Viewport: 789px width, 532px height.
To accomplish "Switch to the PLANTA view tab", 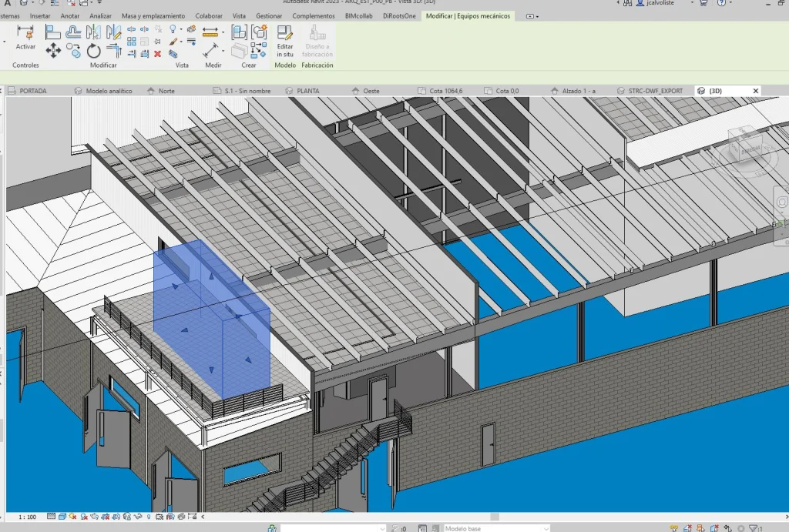I will click(x=308, y=91).
